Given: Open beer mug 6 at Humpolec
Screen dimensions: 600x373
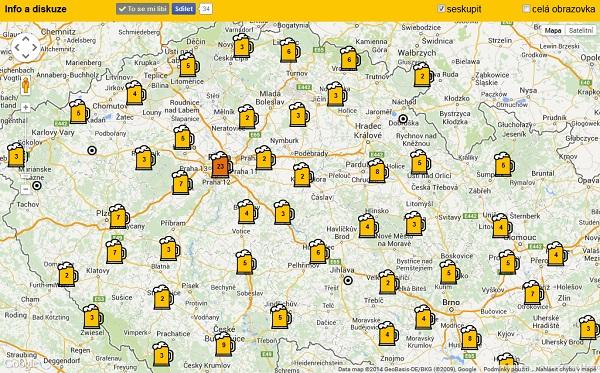Looking at the screenshot, I should 319,252.
